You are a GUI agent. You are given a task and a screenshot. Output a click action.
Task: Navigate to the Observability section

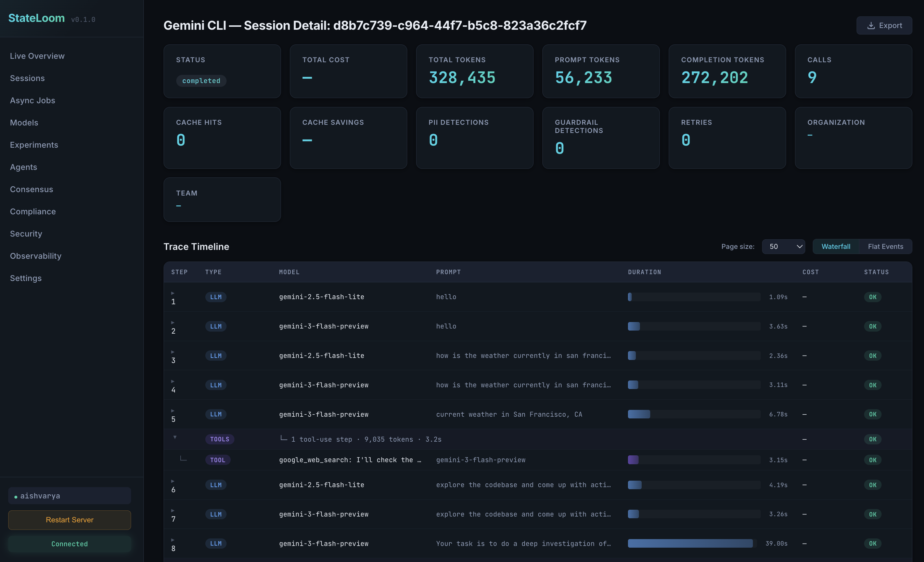(x=36, y=256)
